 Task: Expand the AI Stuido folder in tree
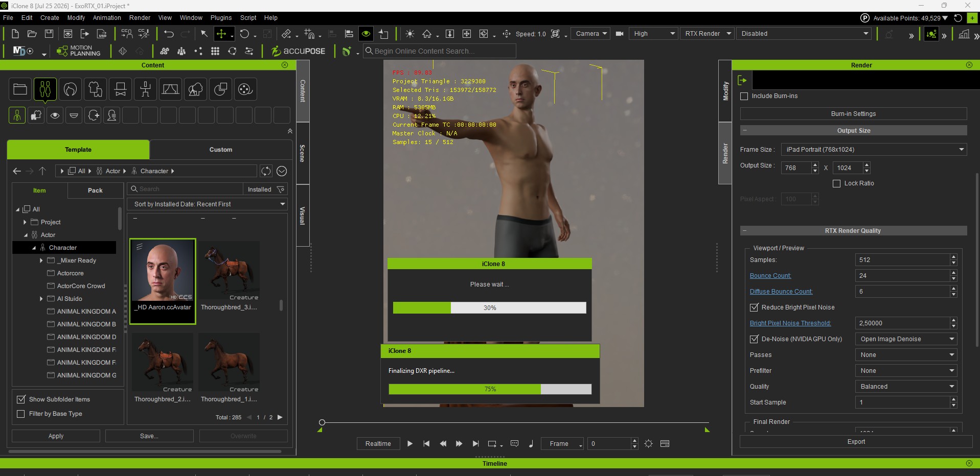coord(41,299)
